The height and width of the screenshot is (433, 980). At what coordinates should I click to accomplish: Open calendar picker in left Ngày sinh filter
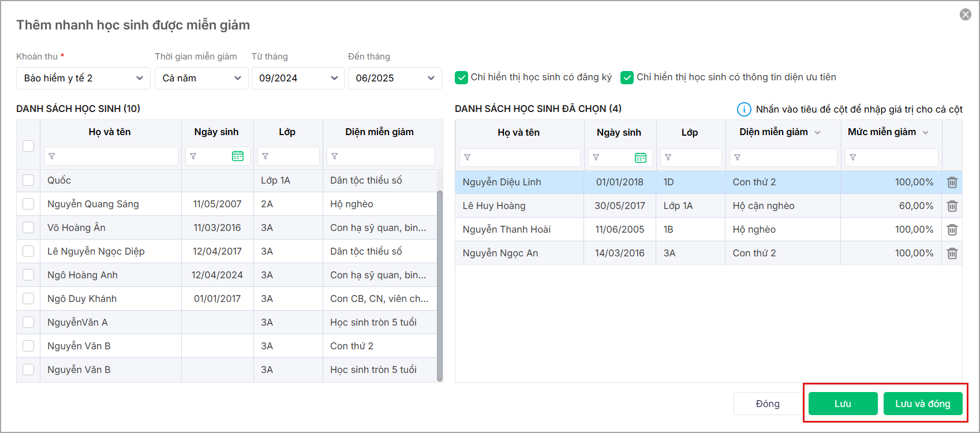click(x=237, y=156)
